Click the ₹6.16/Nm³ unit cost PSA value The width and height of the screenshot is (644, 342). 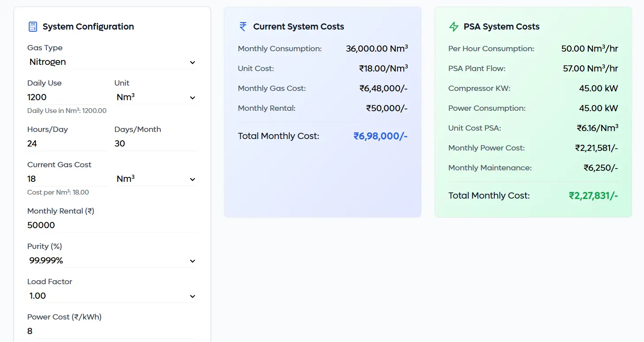[598, 128]
